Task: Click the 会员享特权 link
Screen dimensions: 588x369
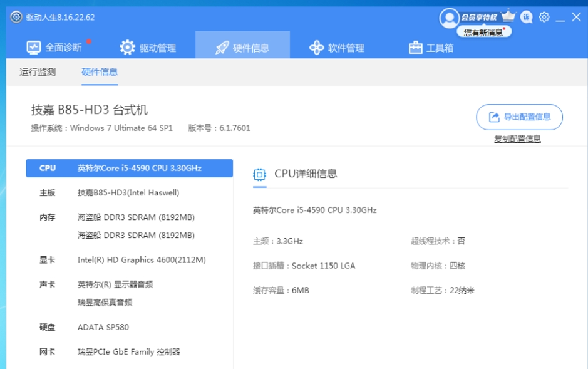Action: tap(479, 18)
